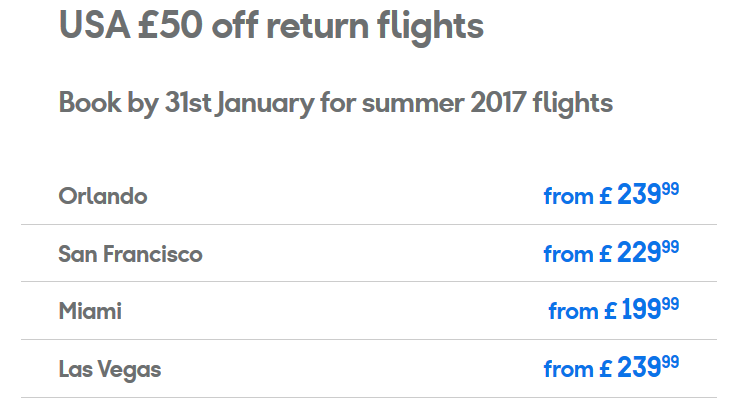Click the word USA in the heading
The image size is (731, 419).
[x=94, y=25]
